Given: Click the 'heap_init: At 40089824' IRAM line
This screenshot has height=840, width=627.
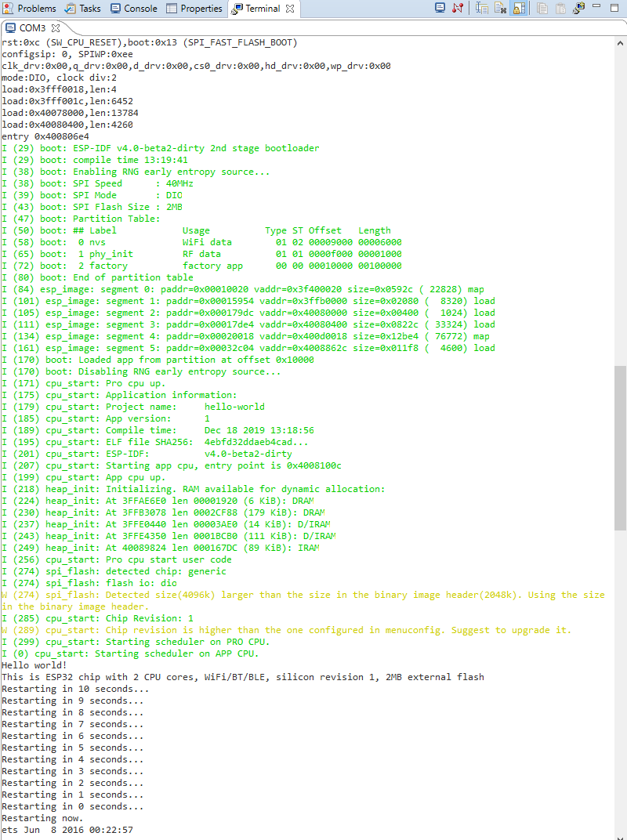Looking at the screenshot, I should (x=161, y=548).
